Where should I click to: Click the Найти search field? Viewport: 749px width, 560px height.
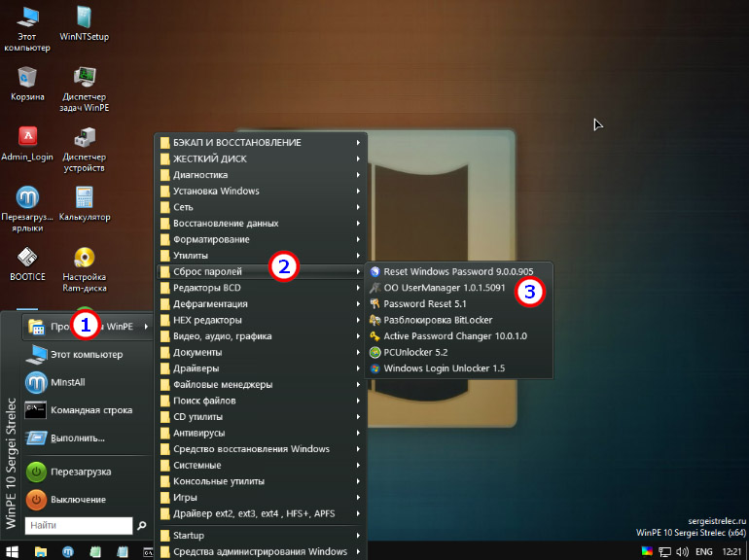[x=79, y=526]
